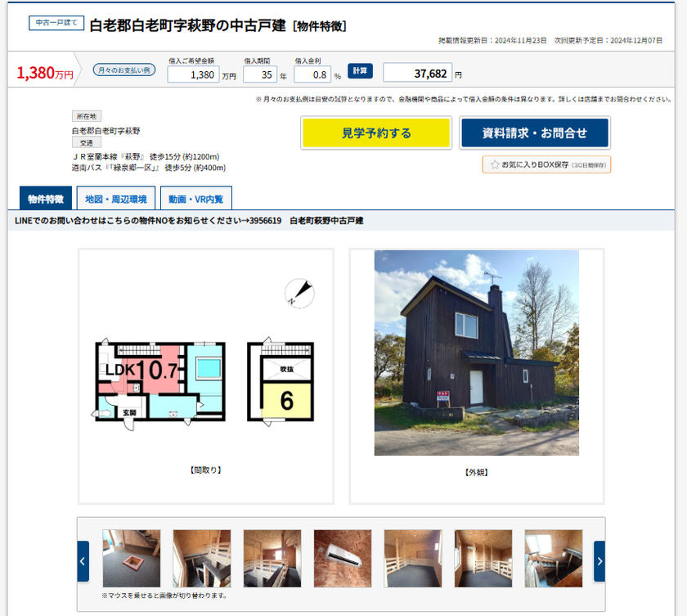Click the star icon on お気に入りBOX保存
The width and height of the screenshot is (687, 616).
pyautogui.click(x=495, y=164)
